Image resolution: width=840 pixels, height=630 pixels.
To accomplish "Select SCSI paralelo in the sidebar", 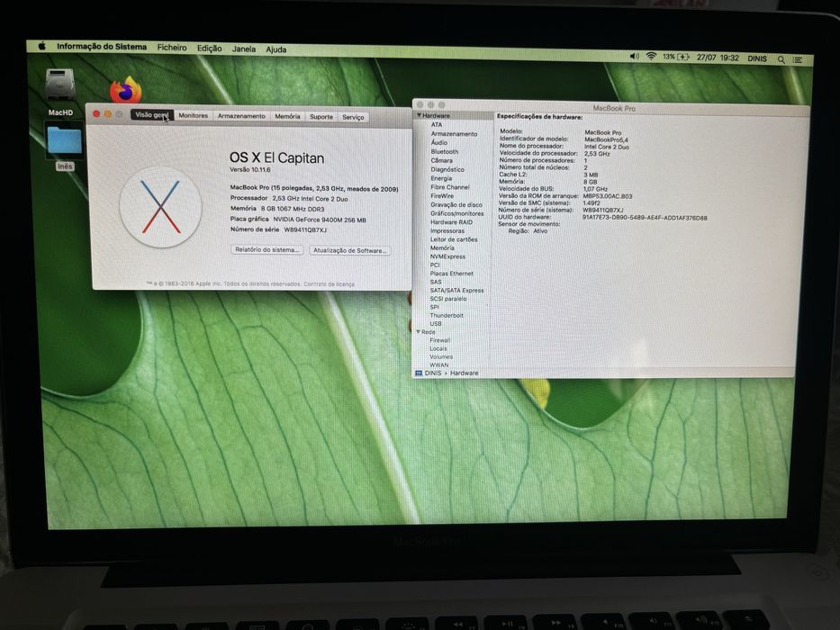I will (447, 299).
